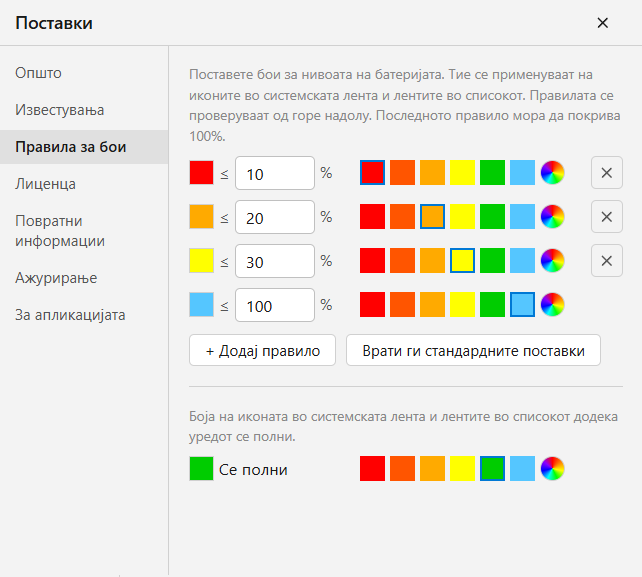Pick green swatch in the 20% rule row

click(493, 217)
